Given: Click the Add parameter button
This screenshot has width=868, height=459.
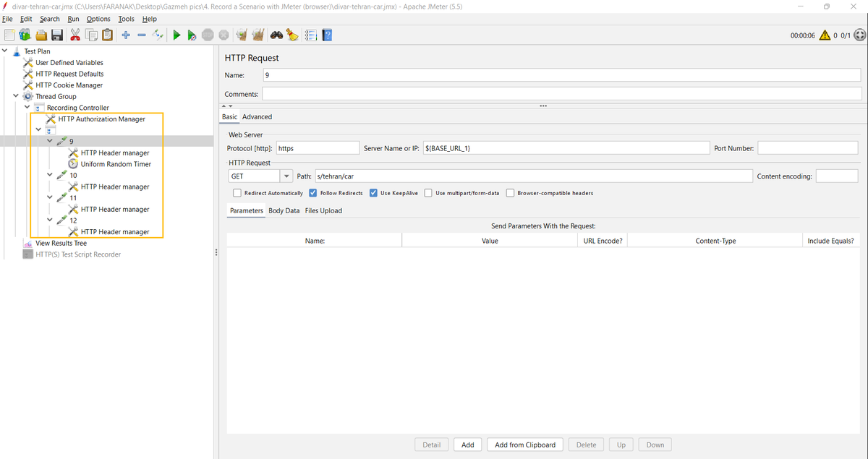Looking at the screenshot, I should click(x=468, y=445).
